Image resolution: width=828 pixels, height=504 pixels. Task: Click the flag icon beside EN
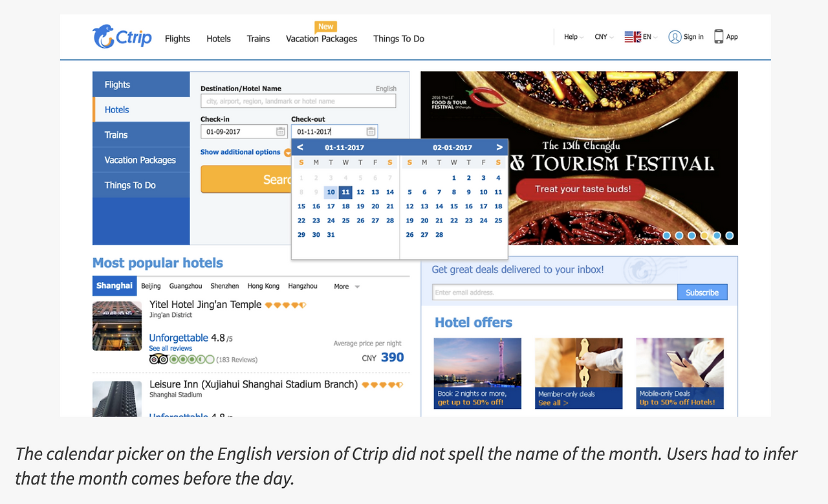point(633,37)
